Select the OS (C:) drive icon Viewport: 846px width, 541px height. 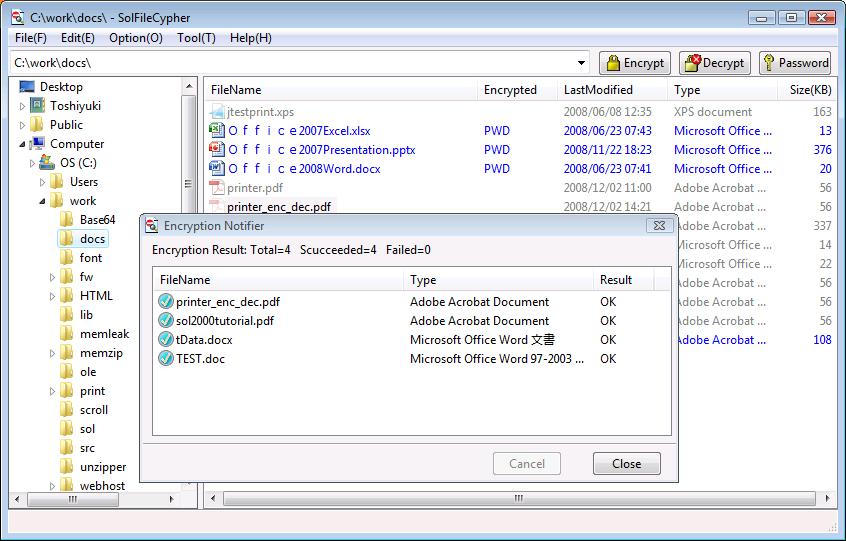coord(47,162)
